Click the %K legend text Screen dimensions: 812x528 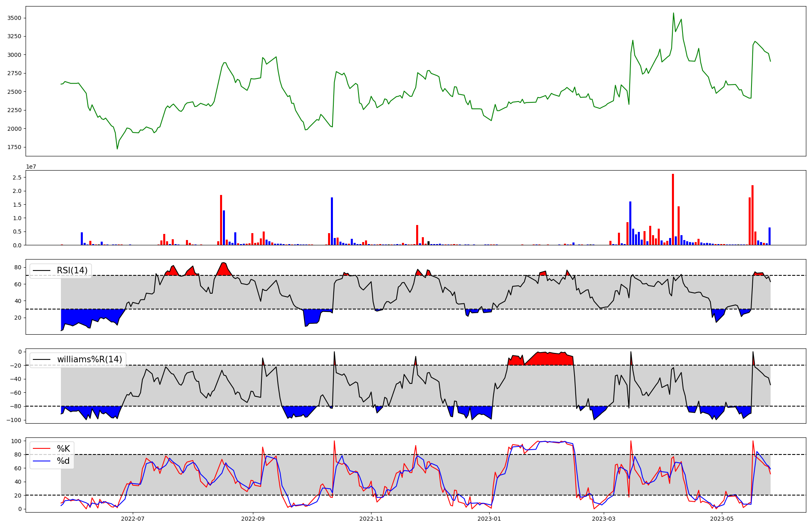point(63,449)
